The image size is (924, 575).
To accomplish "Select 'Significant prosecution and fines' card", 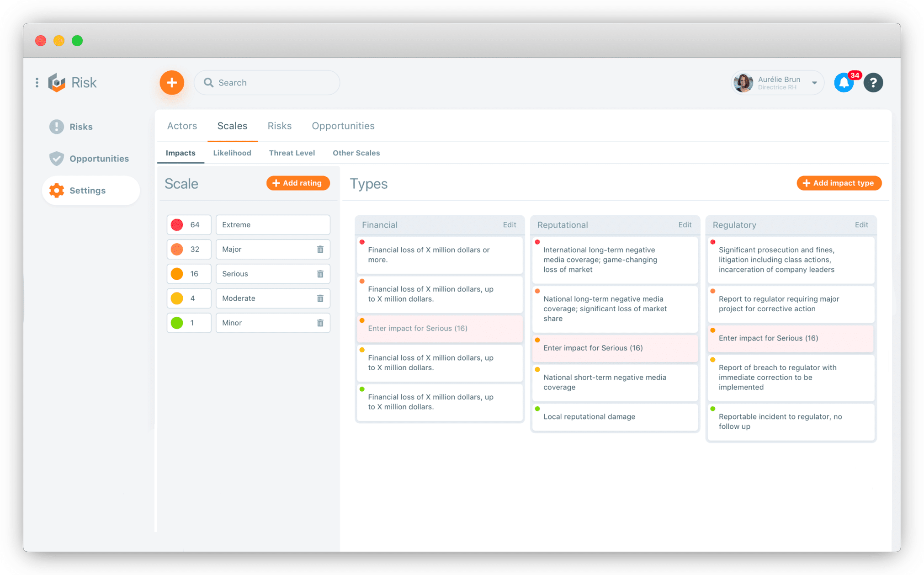I will click(791, 260).
